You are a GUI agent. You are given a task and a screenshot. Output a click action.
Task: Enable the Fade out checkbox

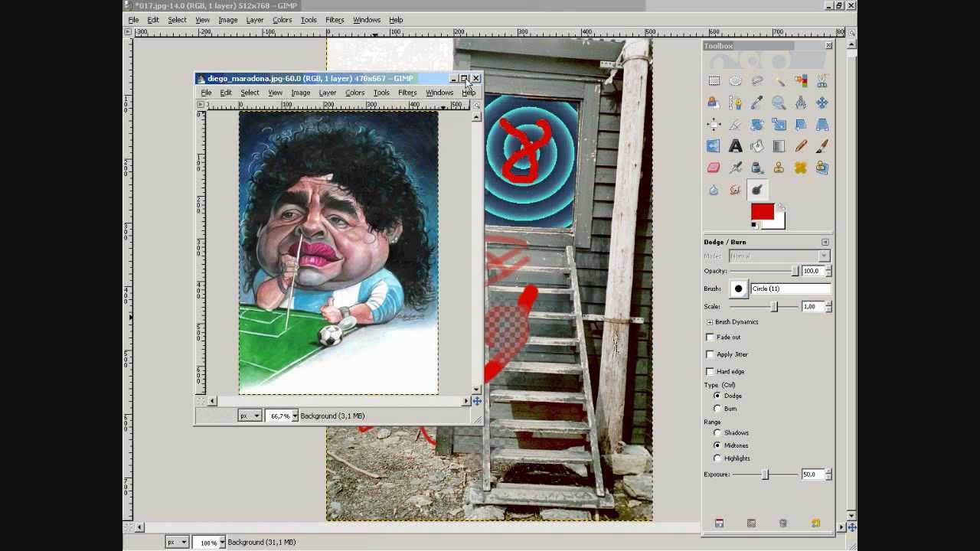(x=710, y=337)
